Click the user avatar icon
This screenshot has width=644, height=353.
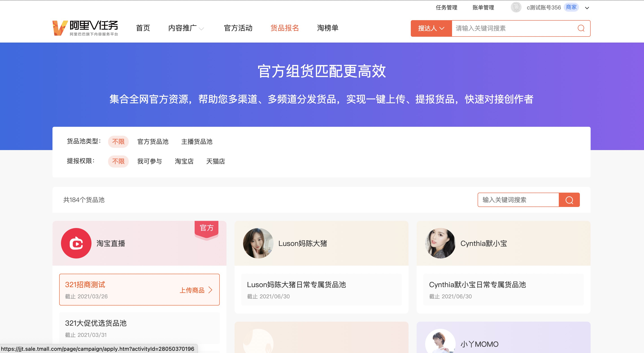coord(516,7)
